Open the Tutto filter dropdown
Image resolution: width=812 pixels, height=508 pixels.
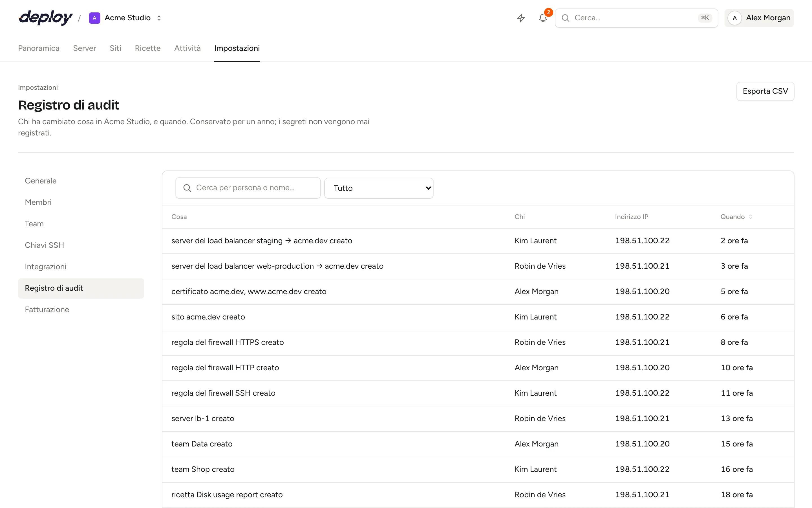coord(379,188)
